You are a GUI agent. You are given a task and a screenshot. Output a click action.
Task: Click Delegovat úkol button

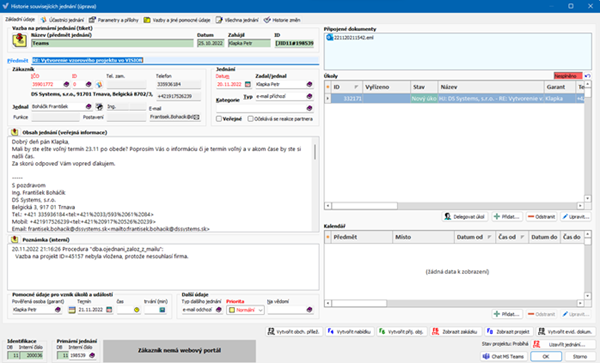tap(465, 216)
